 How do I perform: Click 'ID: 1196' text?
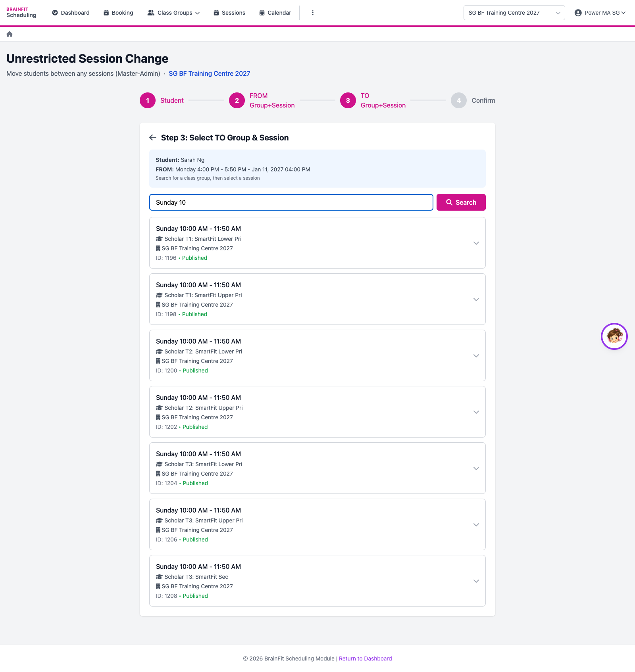pos(166,258)
